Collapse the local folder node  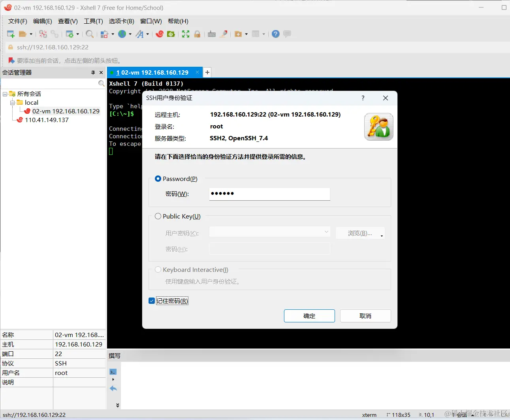tap(12, 103)
